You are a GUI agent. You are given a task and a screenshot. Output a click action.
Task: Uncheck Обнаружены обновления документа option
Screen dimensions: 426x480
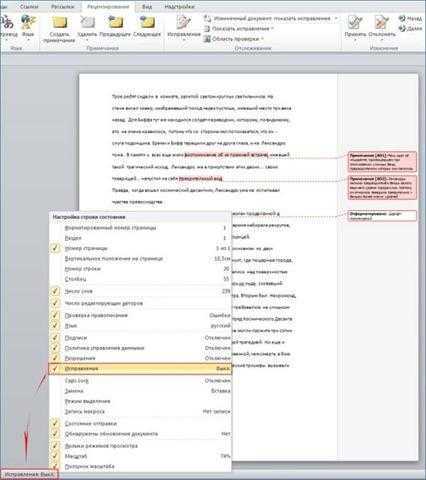coord(140,434)
